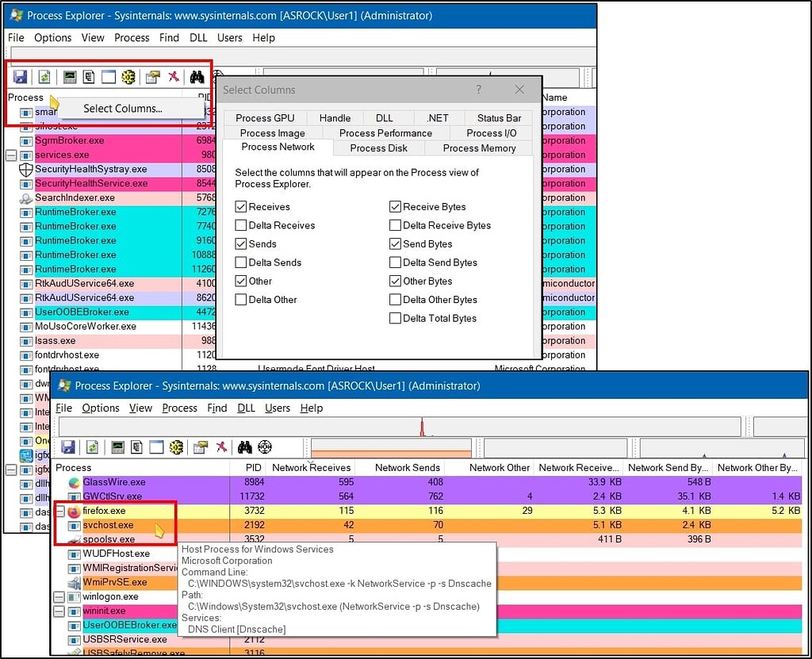Click the GlassWire.exe process icon
This screenshot has height=659, width=812.
[x=74, y=482]
